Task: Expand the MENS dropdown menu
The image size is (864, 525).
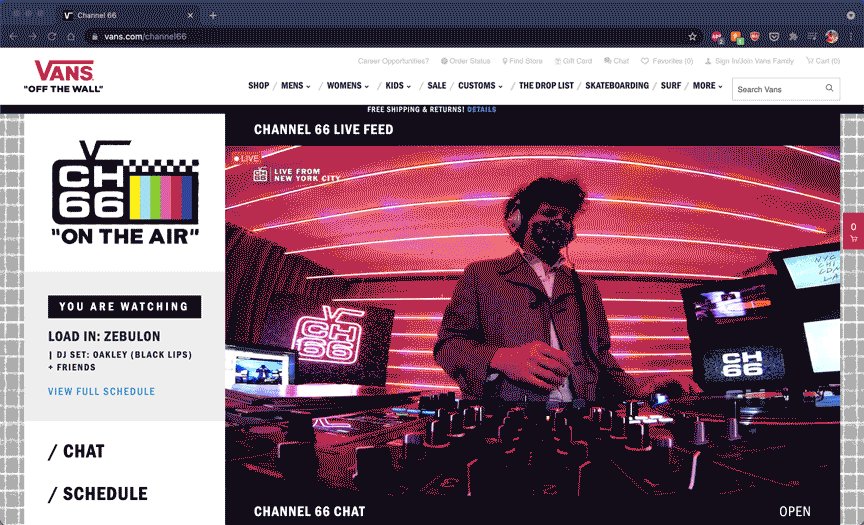Action: tap(296, 85)
